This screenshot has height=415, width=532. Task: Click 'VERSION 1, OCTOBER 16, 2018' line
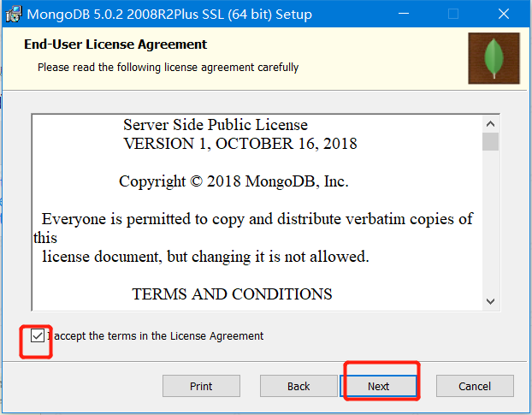(x=240, y=144)
